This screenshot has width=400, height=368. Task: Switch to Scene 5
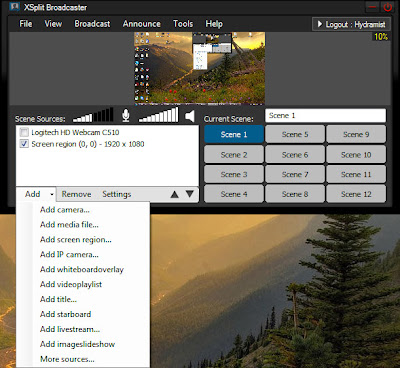(x=295, y=134)
